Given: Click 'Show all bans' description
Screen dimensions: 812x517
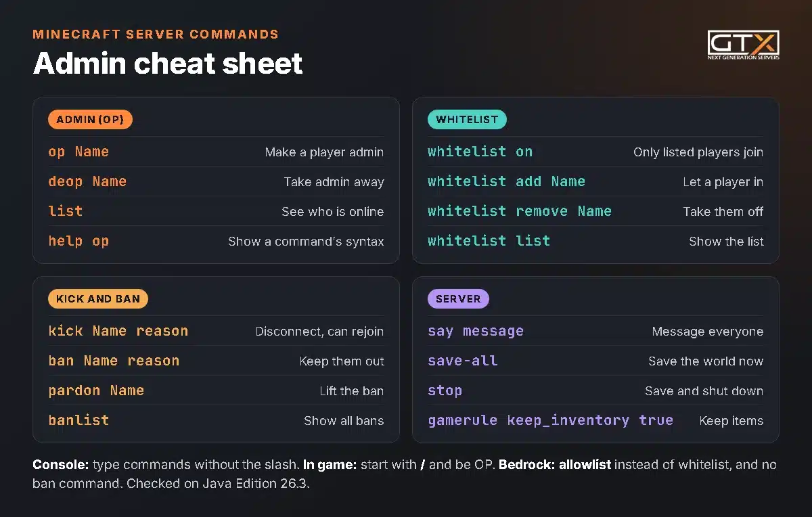Looking at the screenshot, I should pos(344,421).
